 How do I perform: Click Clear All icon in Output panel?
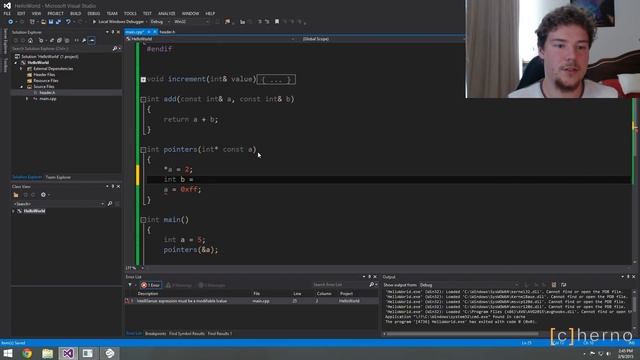[554, 285]
